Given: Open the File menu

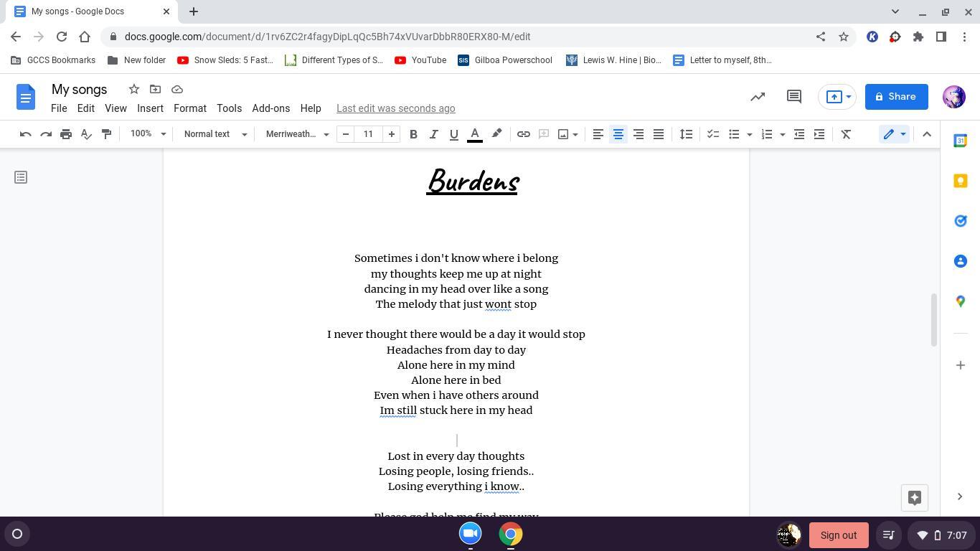Looking at the screenshot, I should coord(59,108).
